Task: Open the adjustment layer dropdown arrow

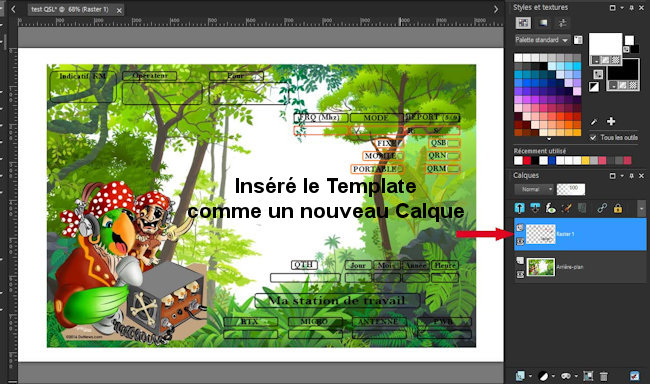Action: [x=553, y=377]
